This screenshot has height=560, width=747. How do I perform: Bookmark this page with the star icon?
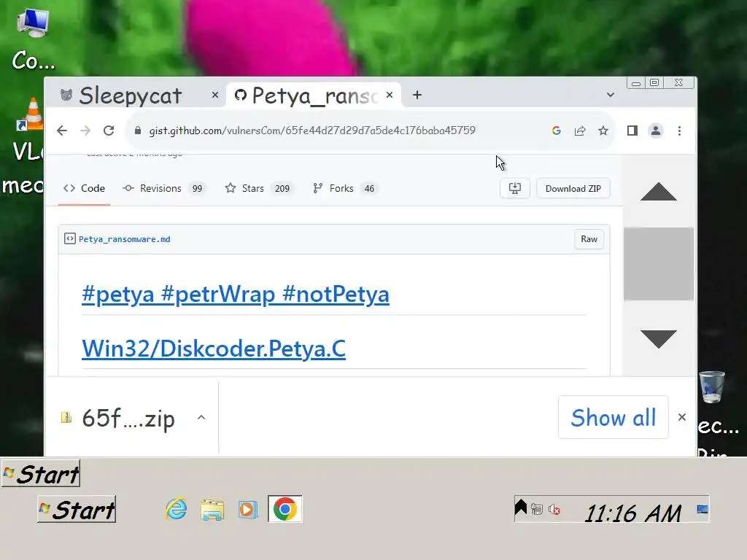(x=603, y=131)
